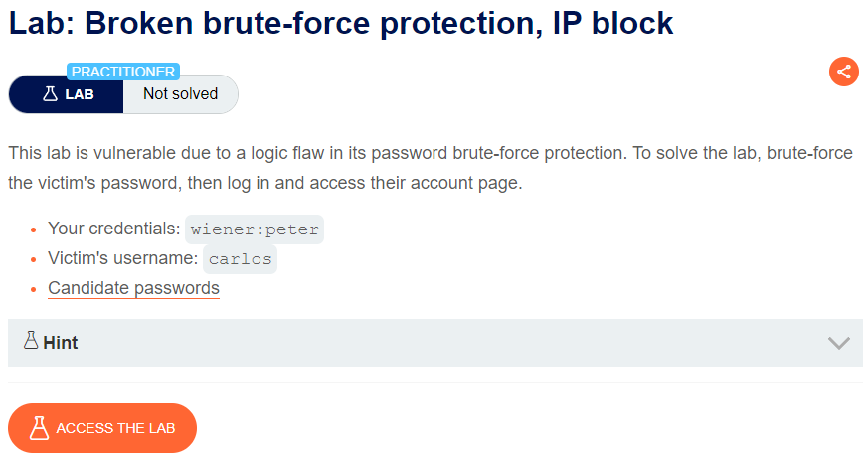Click the lab description paragraph

[431, 168]
